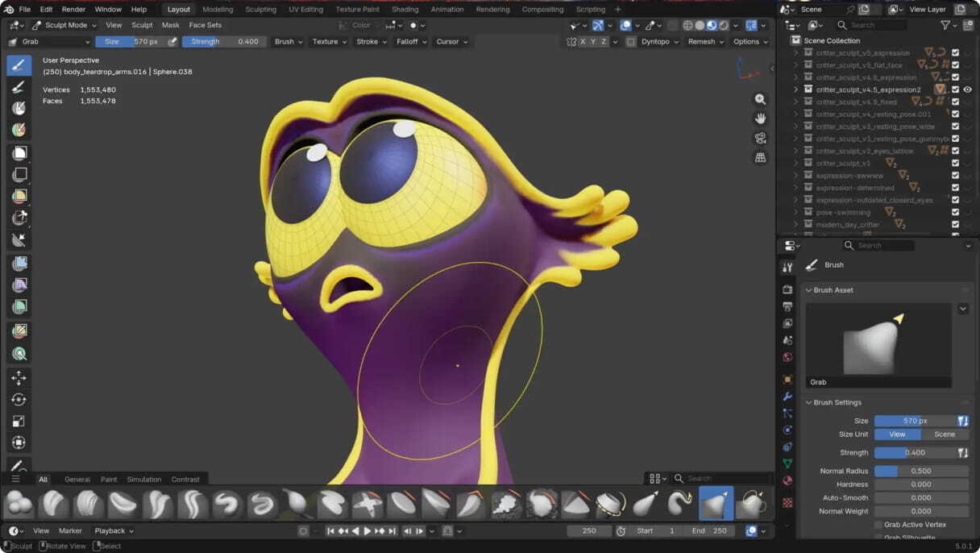Click the End frame field

[x=709, y=530]
